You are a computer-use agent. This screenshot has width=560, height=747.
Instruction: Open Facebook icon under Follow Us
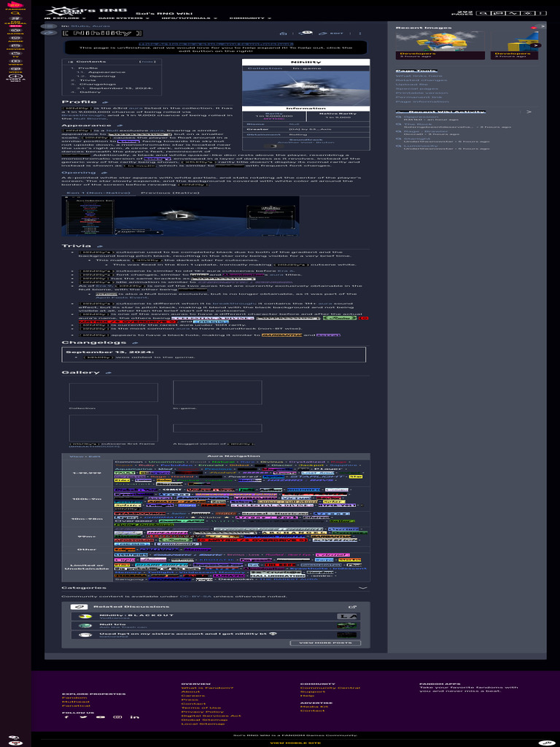66,717
